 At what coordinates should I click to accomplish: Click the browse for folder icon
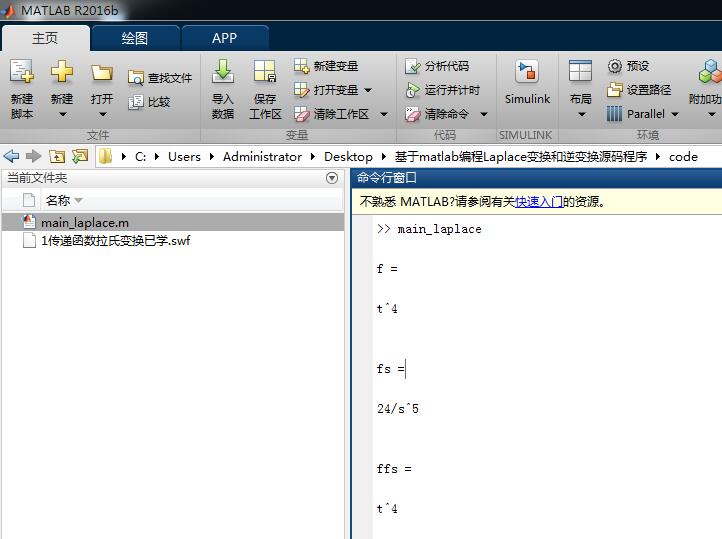pyautogui.click(x=80, y=156)
